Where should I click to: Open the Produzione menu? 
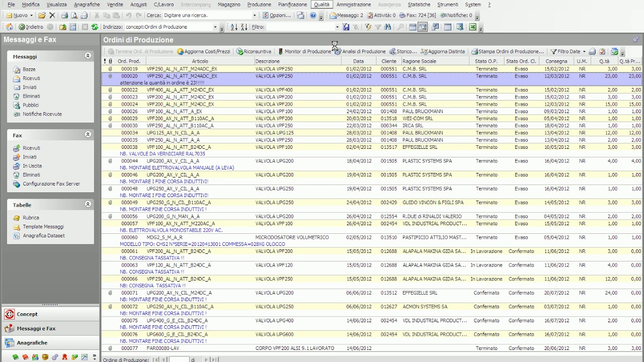coord(259,5)
